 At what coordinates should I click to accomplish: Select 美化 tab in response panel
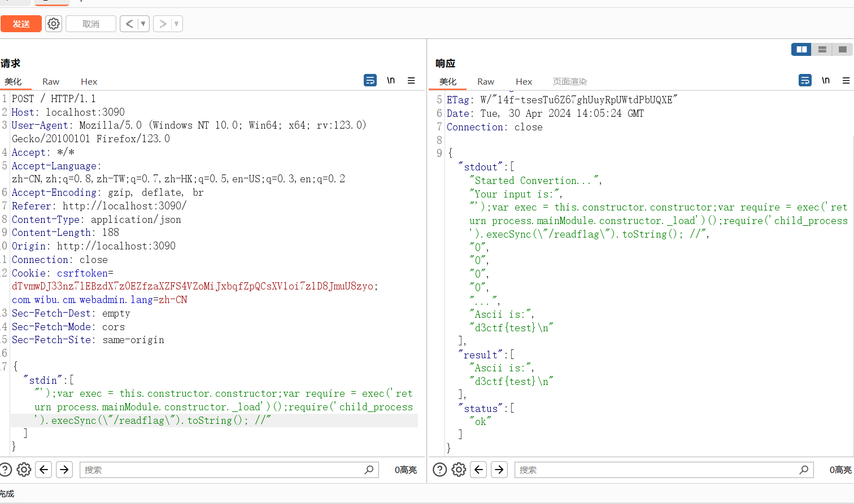[448, 82]
